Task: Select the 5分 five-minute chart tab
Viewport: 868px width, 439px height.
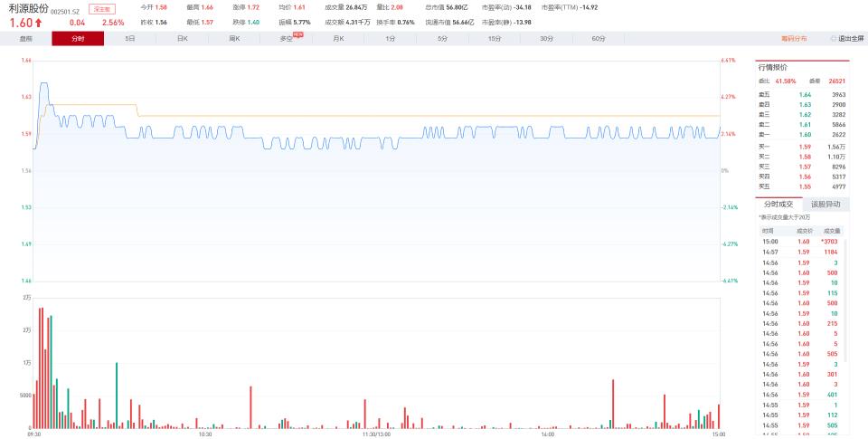Action: (442, 39)
